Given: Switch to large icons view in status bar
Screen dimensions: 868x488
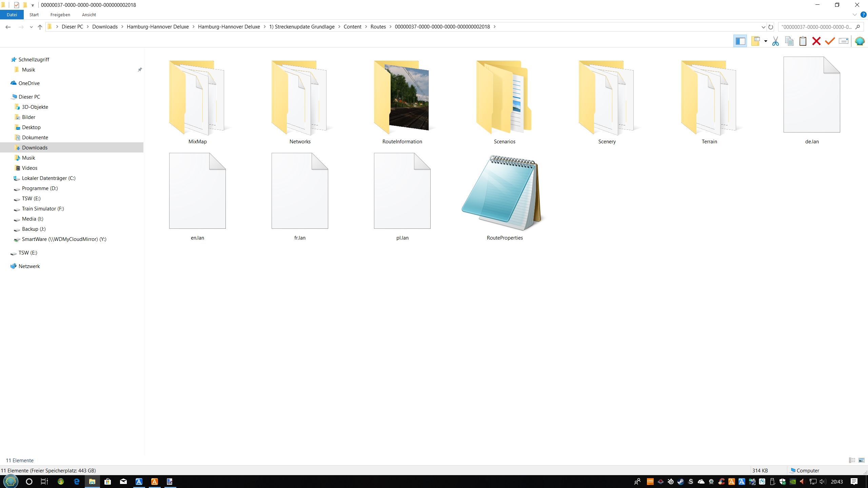Looking at the screenshot, I should click(862, 460).
